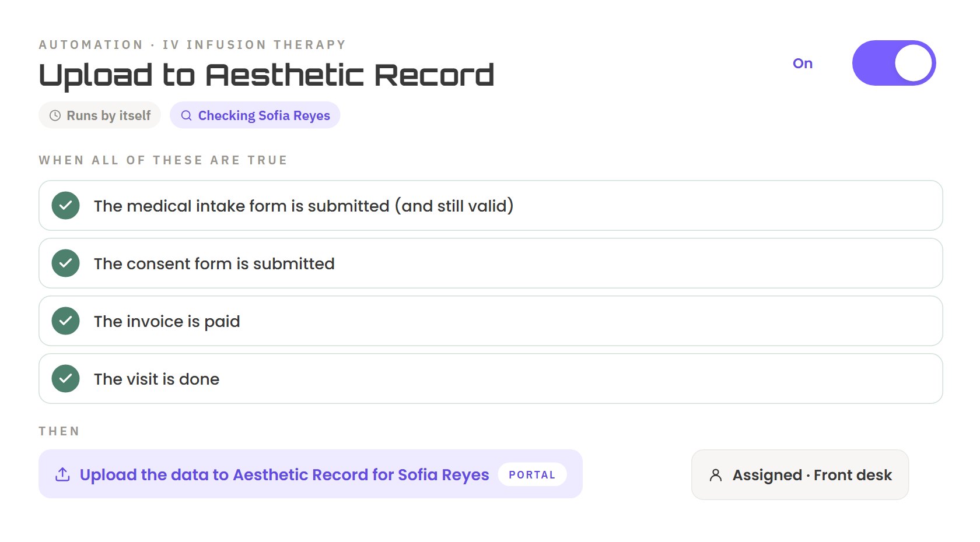Click green checkmark for consent form submitted
The width and height of the screenshot is (980, 542).
66,263
